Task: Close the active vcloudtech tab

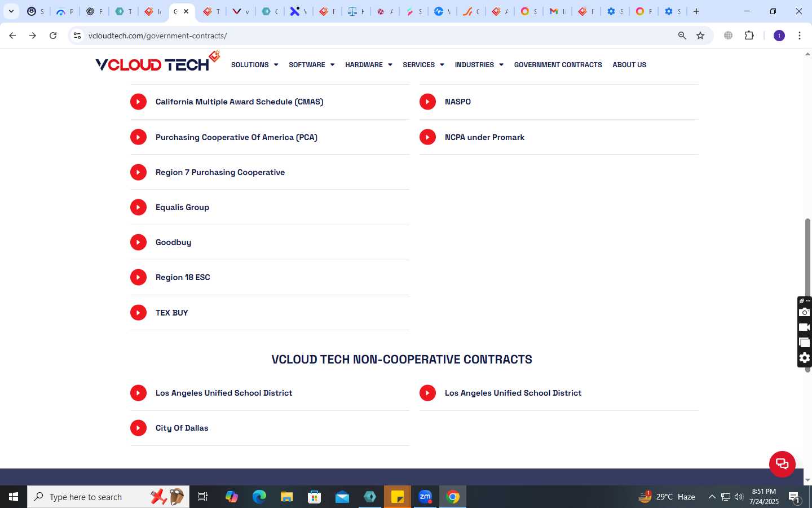Action: pyautogui.click(x=186, y=11)
